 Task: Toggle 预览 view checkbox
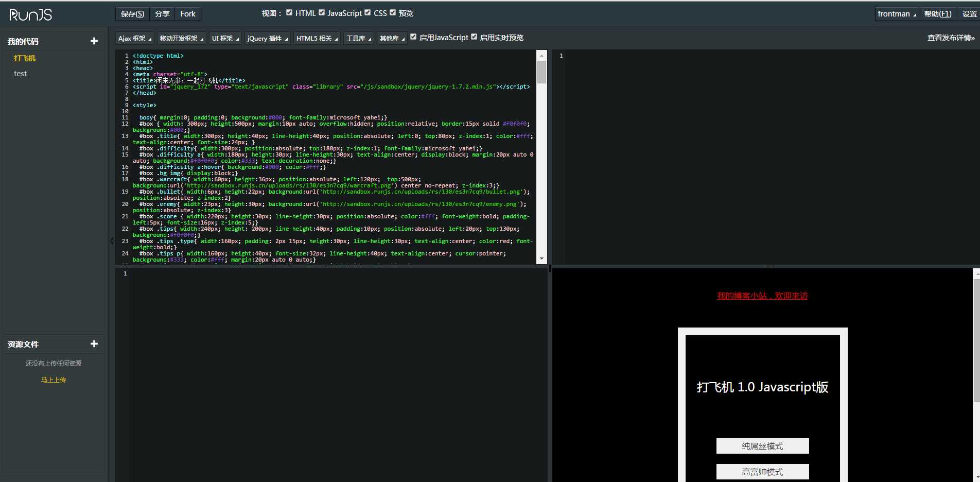[393, 12]
